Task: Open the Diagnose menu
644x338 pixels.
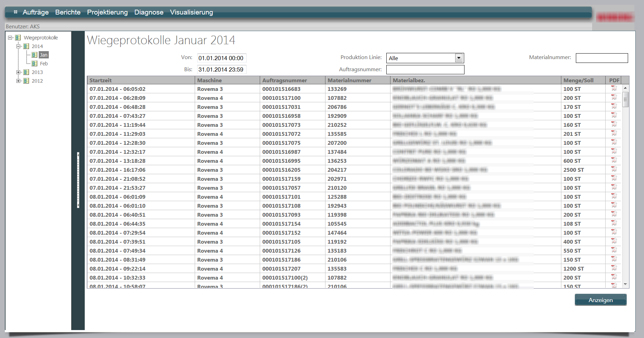Action: pyautogui.click(x=149, y=12)
